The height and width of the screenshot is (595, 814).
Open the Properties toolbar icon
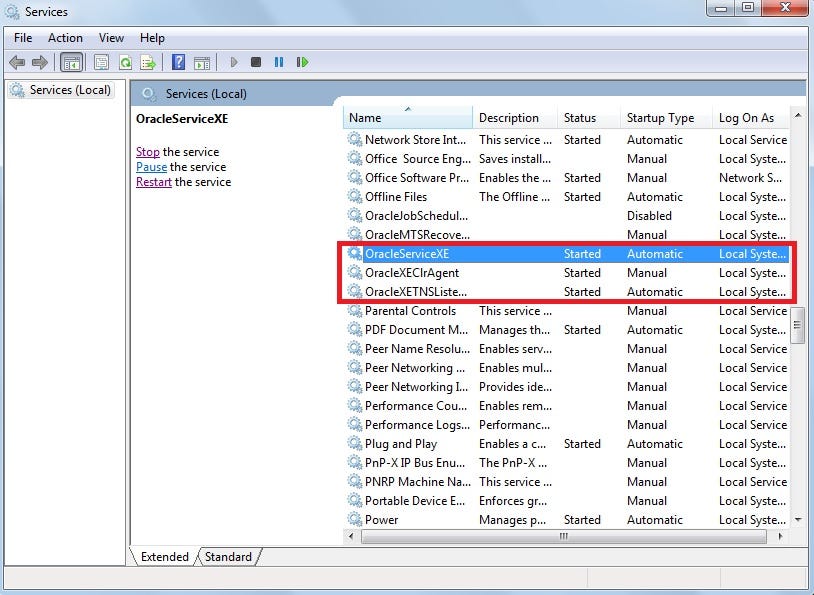[x=101, y=62]
